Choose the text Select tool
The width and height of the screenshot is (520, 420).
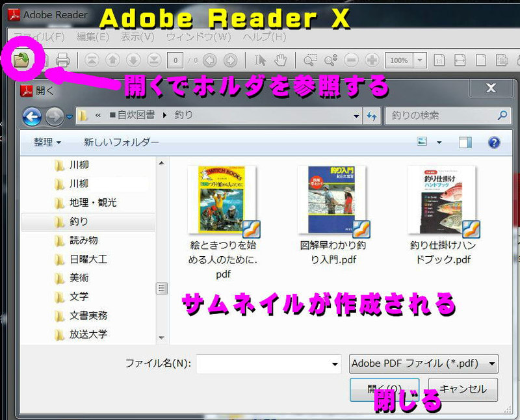click(x=261, y=60)
